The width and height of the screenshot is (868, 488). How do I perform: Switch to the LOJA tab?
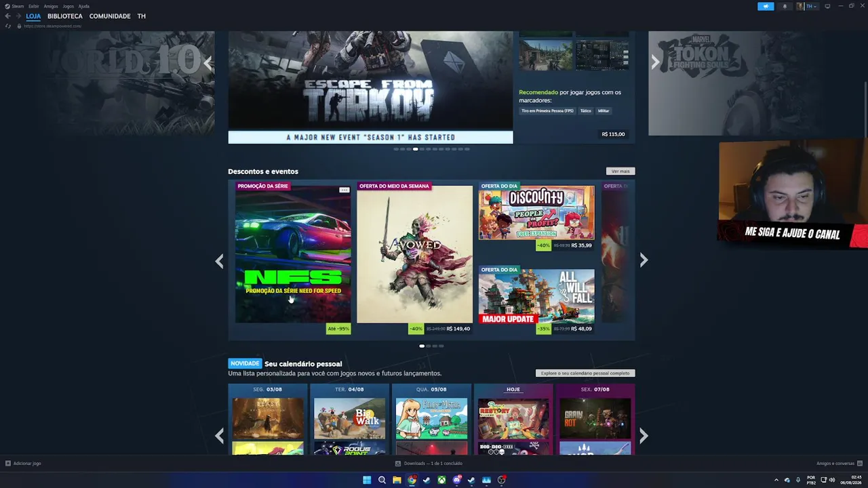tap(33, 16)
